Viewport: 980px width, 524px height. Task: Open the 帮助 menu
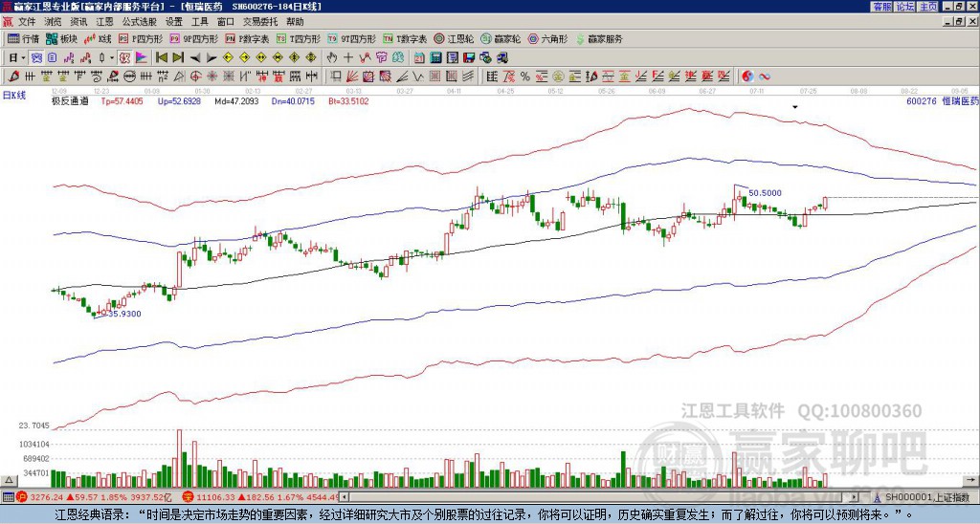[x=295, y=22]
